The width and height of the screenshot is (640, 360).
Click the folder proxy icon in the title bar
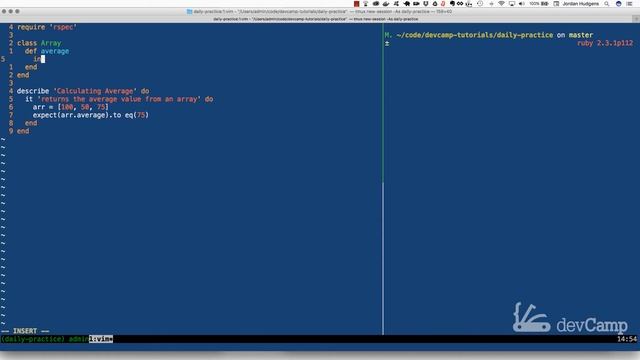[x=189, y=11]
